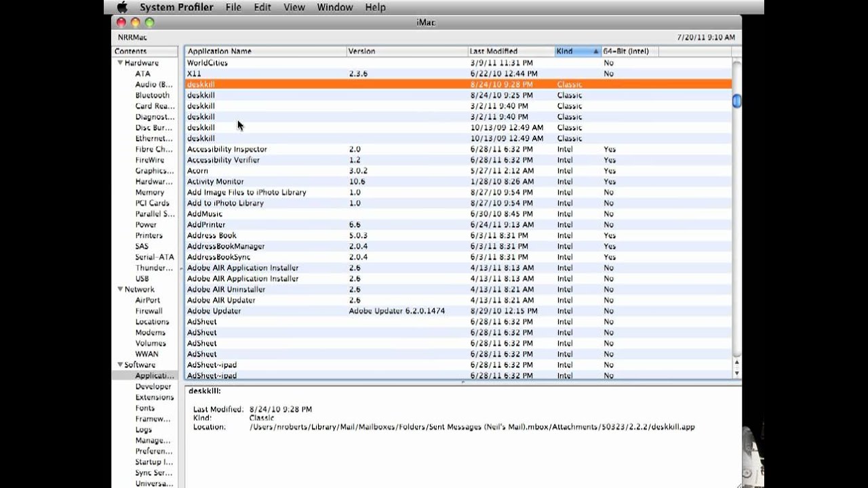Image resolution: width=868 pixels, height=488 pixels.
Task: Select the AddressBookSync row
Action: pyautogui.click(x=458, y=257)
